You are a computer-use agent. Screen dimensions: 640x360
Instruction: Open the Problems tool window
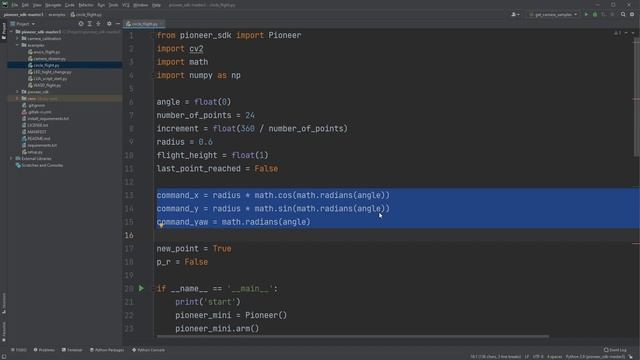pos(44,350)
